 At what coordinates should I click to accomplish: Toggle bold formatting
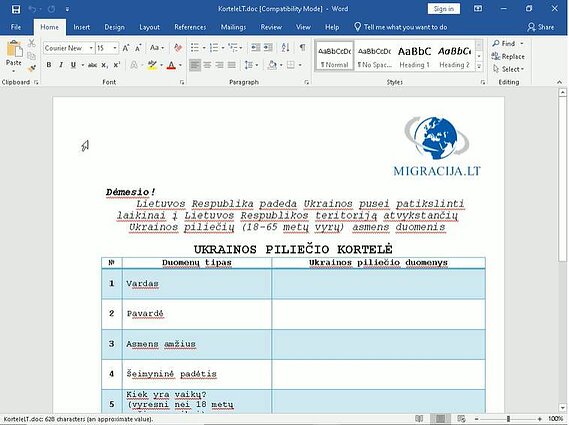click(49, 65)
